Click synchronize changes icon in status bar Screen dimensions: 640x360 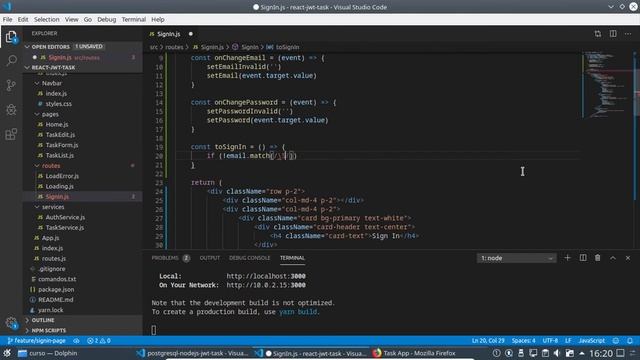[76, 340]
